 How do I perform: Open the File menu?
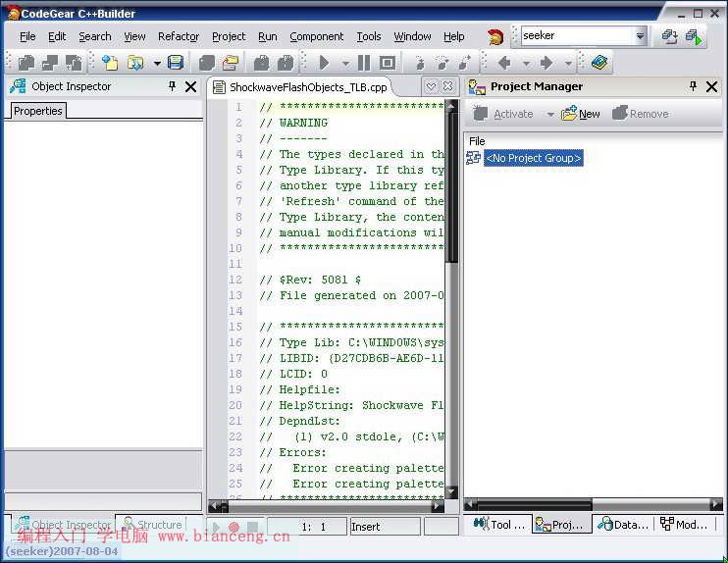click(27, 36)
